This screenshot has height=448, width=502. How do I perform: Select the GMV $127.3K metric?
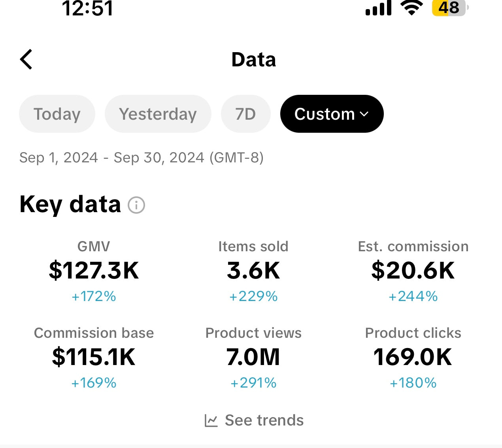(x=94, y=271)
